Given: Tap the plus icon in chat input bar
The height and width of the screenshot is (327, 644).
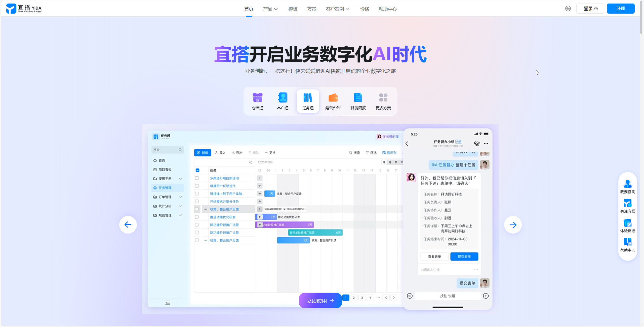Looking at the screenshot, I should click(x=486, y=296).
